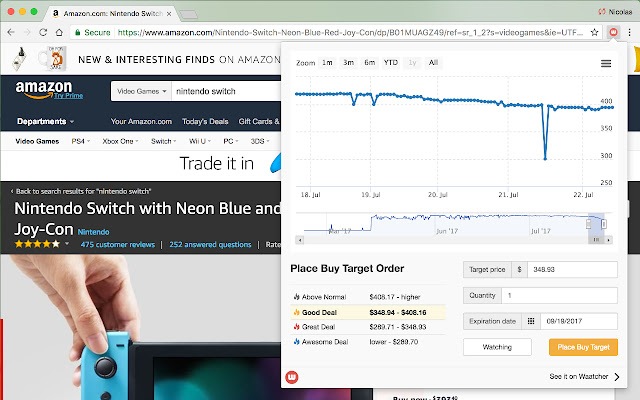This screenshot has width=640, height=400.
Task: Open the Video Games search category dropdown
Action: (141, 91)
